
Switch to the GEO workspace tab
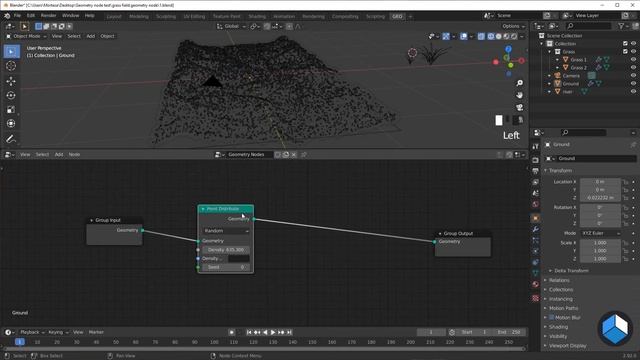(397, 17)
